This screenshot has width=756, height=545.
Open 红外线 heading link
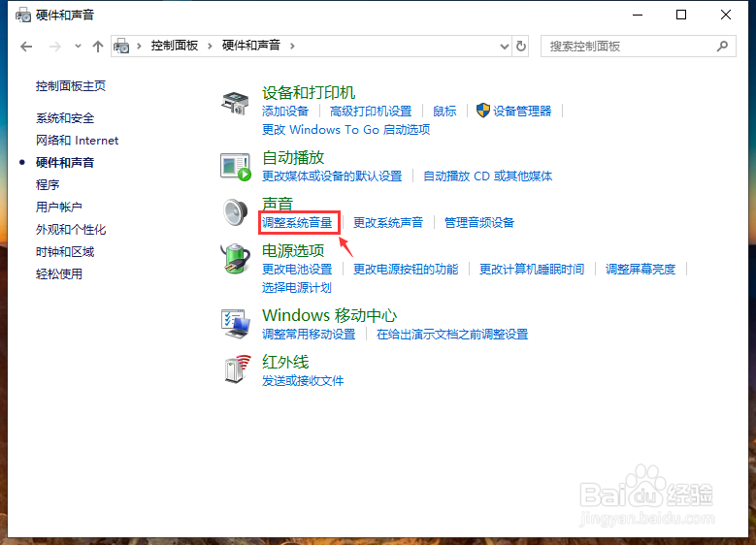coord(285,362)
